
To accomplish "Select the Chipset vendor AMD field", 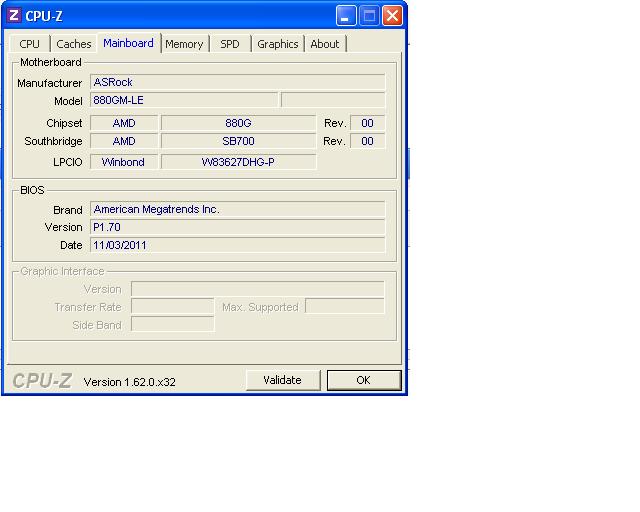I will click(124, 123).
